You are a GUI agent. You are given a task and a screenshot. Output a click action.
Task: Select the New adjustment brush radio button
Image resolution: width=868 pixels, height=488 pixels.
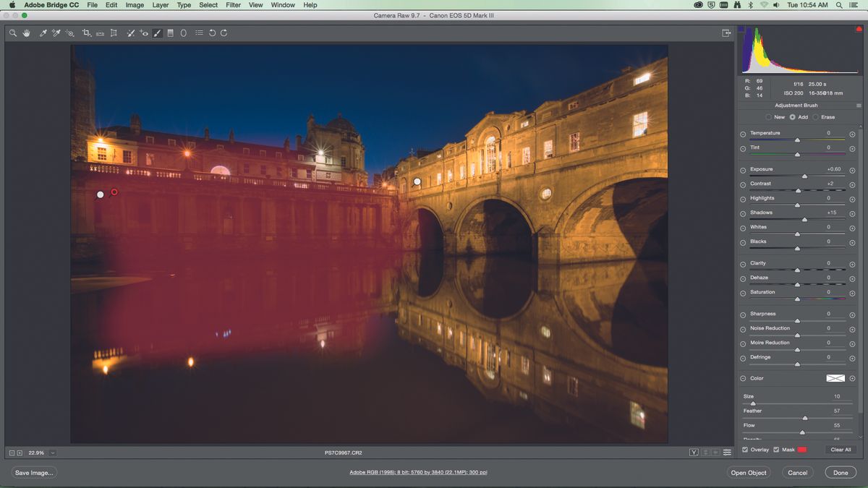click(x=769, y=116)
